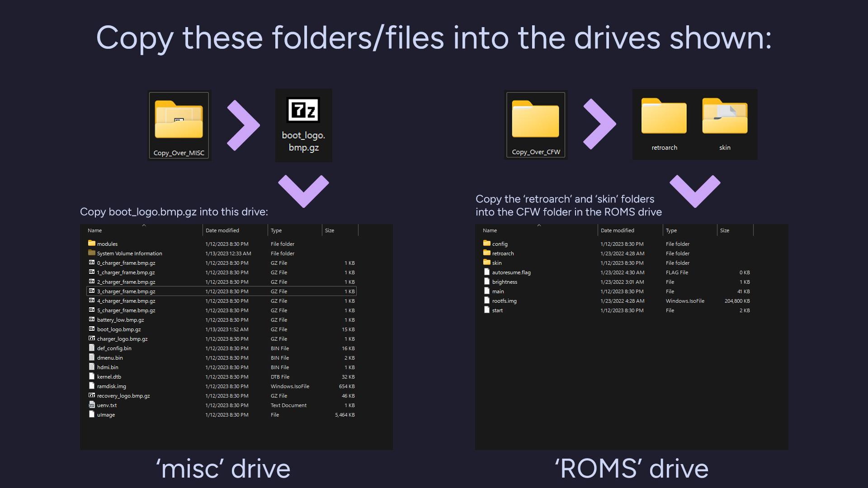
Task: Select ramdisk.img file
Action: 222,386
